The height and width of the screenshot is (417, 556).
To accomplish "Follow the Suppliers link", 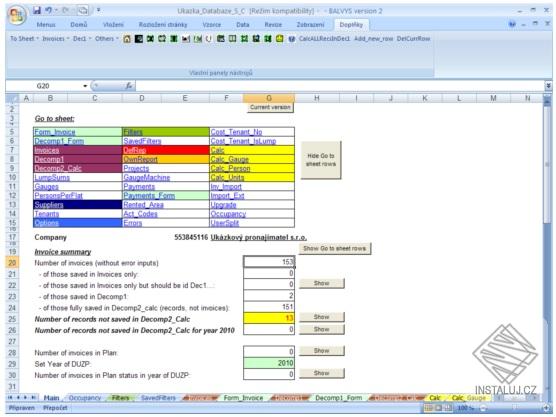I will (x=49, y=205).
